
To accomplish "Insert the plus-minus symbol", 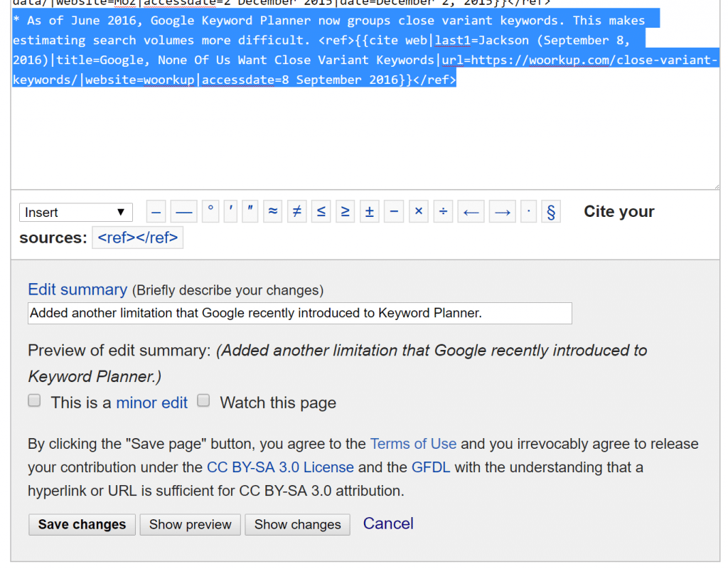I will click(x=369, y=211).
